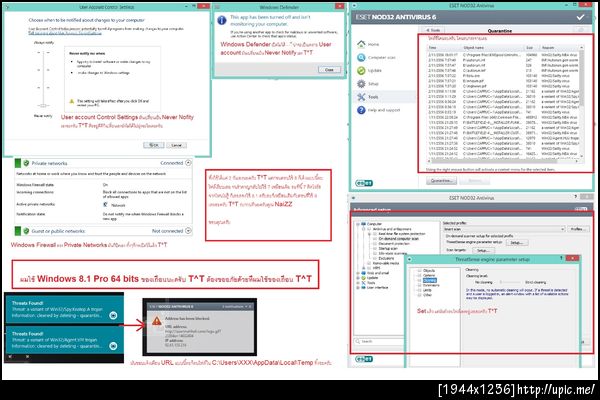Sort quarantine list by Object name column

[x=493, y=47]
